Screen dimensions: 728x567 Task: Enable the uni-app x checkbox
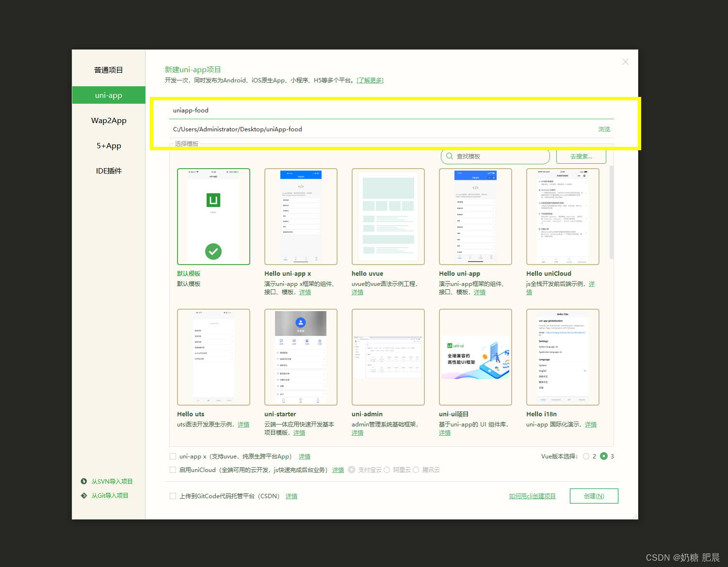(173, 457)
